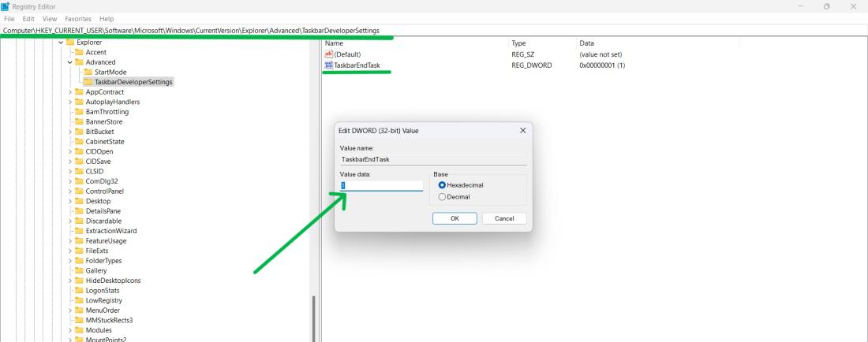Click the registry path address bar
This screenshot has height=342, width=868.
tap(434, 31)
